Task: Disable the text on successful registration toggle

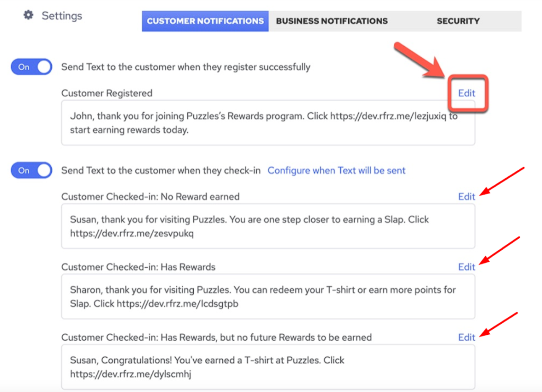Action: (32, 67)
